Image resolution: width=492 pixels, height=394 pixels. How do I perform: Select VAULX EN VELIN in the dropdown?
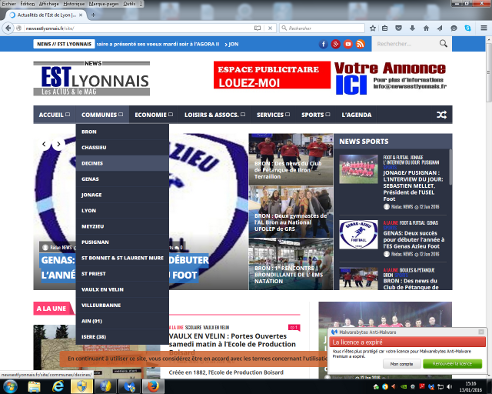pos(122,290)
